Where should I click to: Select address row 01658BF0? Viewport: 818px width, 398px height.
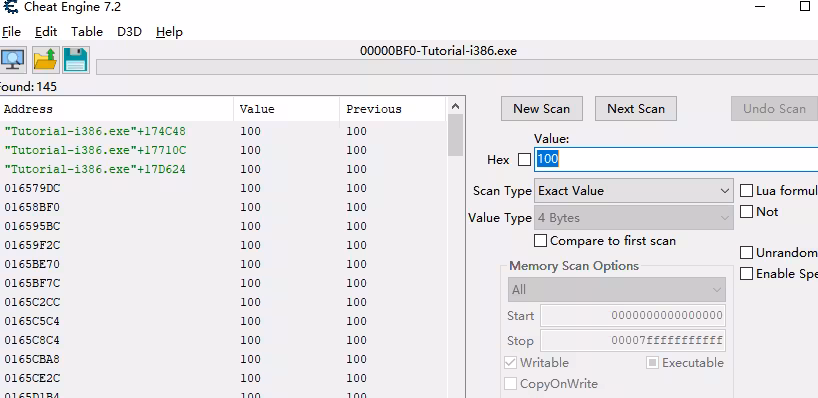(x=223, y=207)
